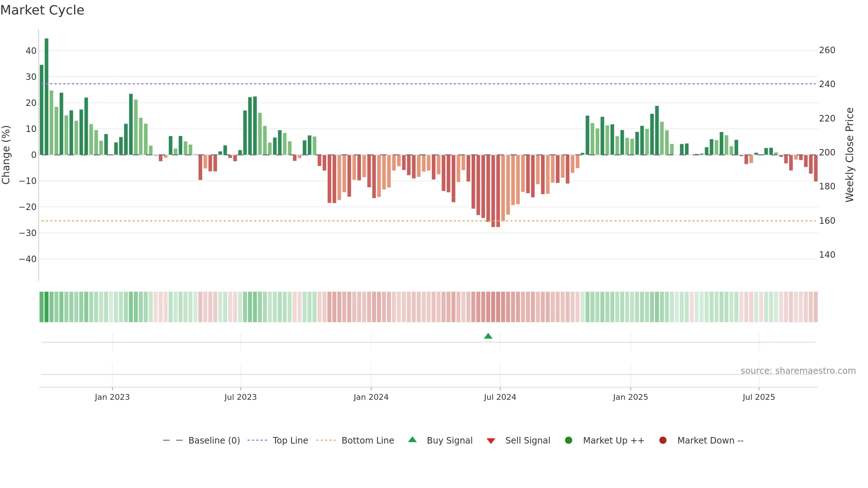
Task: Click the green Buy Signal triangle marker near Jul 2024
Action: tap(488, 336)
